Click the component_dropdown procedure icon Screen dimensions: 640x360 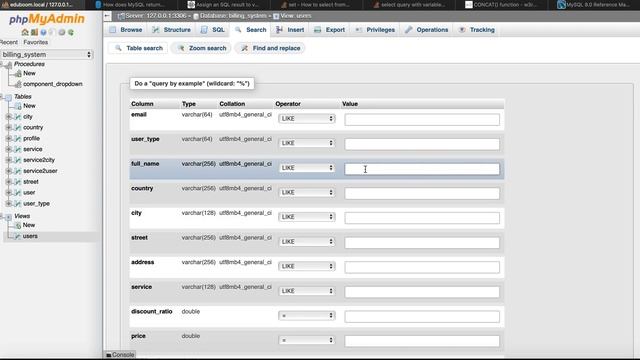pos(18,84)
